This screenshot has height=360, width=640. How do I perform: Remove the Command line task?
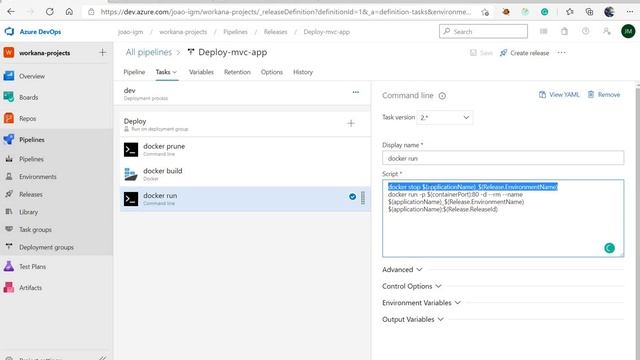pyautogui.click(x=604, y=95)
